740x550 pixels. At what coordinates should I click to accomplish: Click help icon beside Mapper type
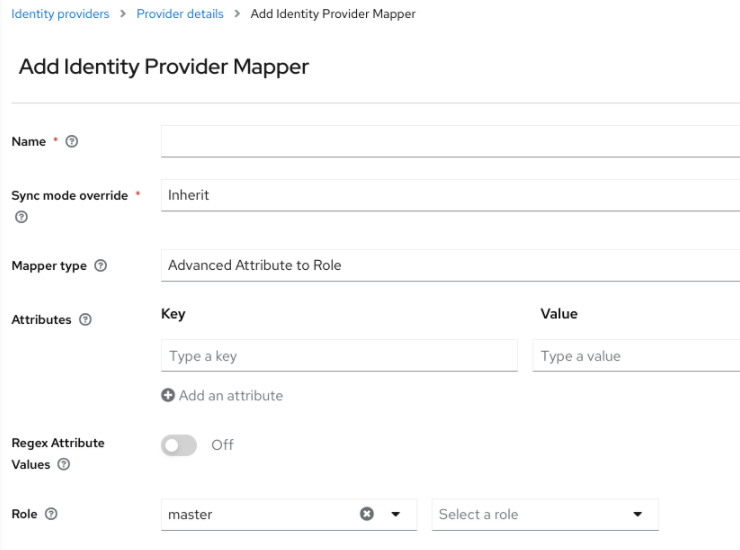point(100,265)
